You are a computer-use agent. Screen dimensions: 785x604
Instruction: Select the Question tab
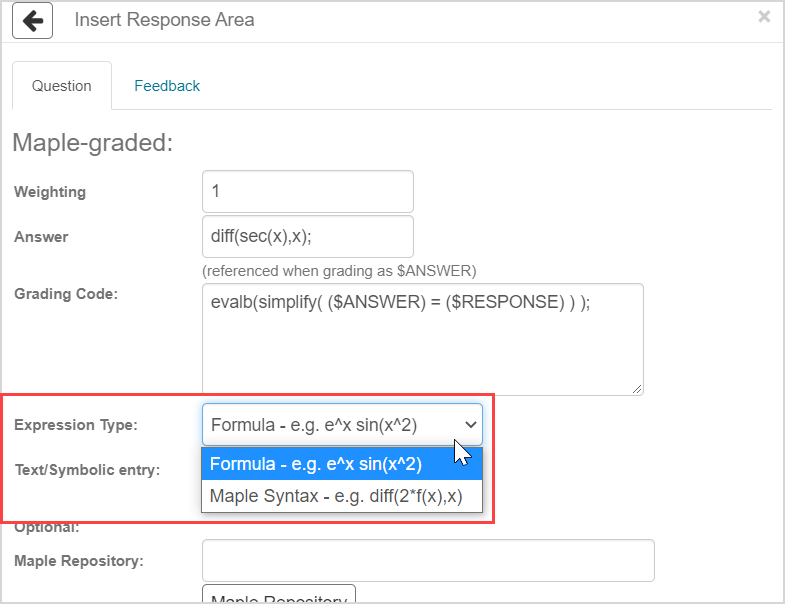(62, 86)
